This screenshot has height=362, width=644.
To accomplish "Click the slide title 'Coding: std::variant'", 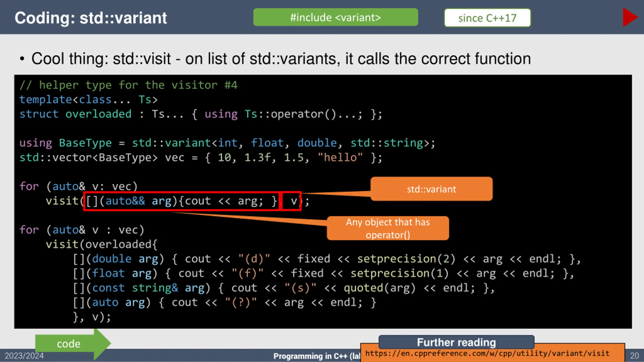I will (x=91, y=18).
